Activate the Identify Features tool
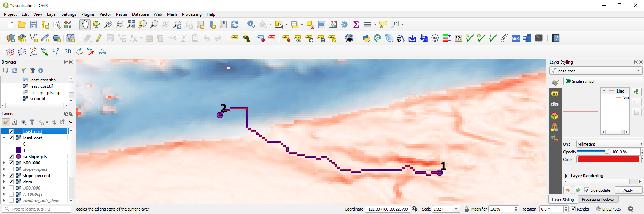 251,24
